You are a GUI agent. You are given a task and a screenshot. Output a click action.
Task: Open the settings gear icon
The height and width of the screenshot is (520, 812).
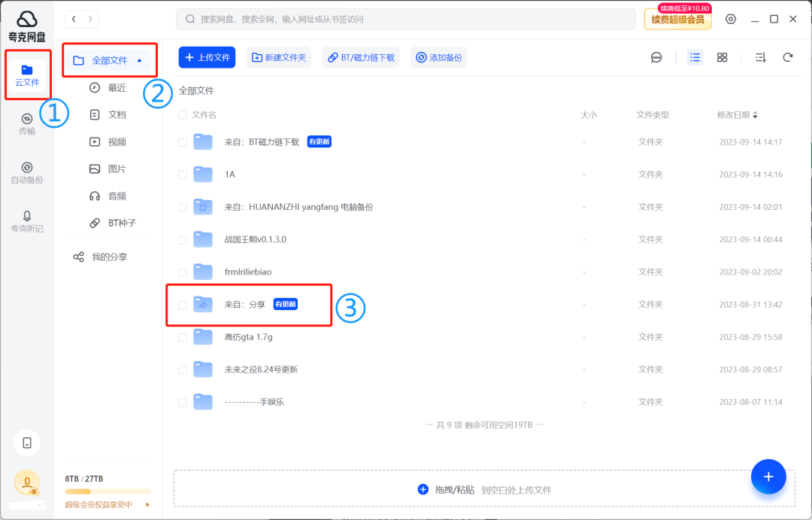731,19
